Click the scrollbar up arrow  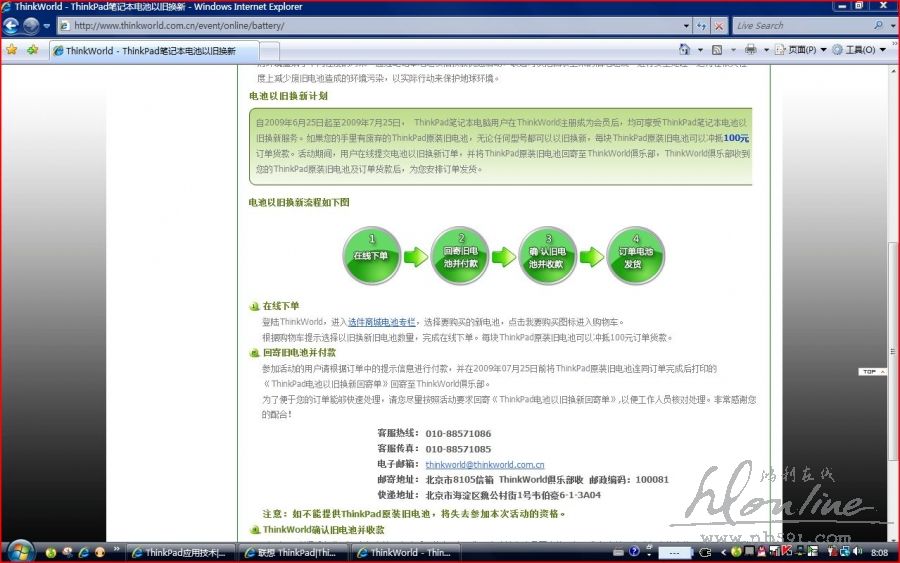click(893, 71)
